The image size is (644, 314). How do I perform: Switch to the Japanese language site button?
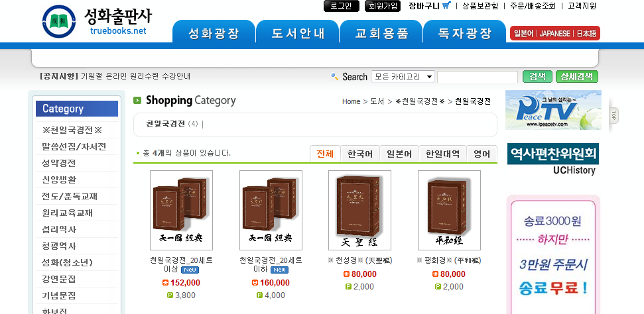pos(554,34)
